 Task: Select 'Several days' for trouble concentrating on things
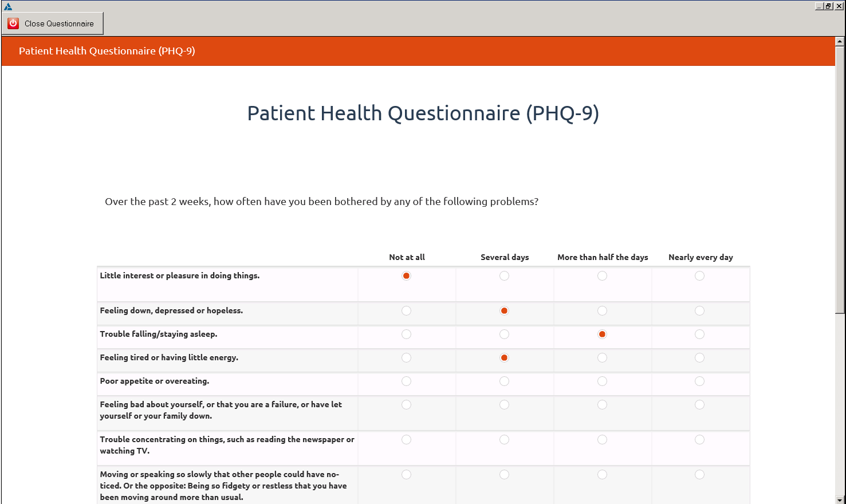pyautogui.click(x=504, y=440)
